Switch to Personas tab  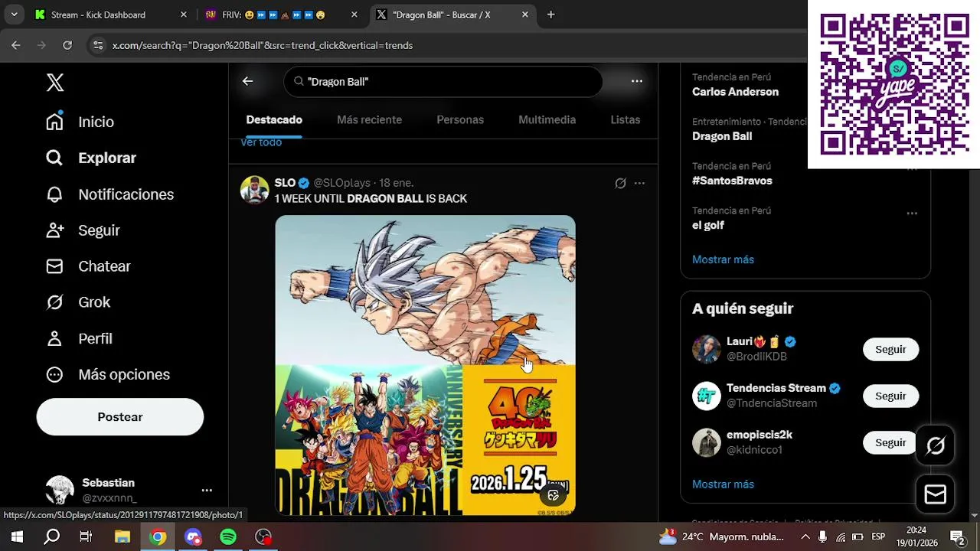(x=460, y=119)
